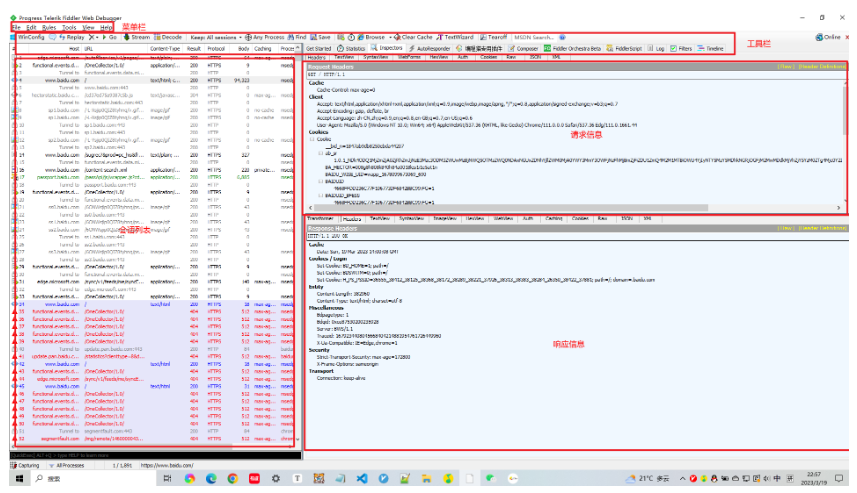The image size is (857, 493).
Task: Switch to the Fiddler Orchestra Beta tab
Action: pyautogui.click(x=572, y=49)
